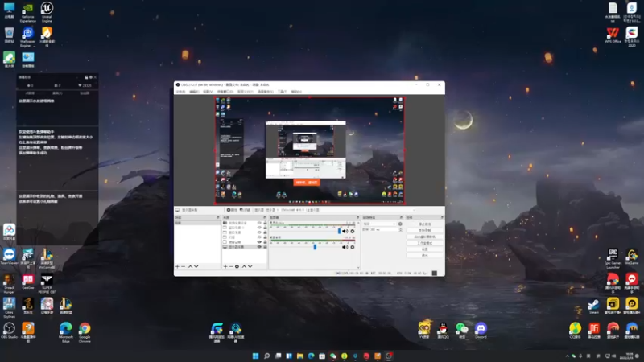Add a new source with plus icon
Viewport: 644px width, 362px height.
pyautogui.click(x=225, y=266)
